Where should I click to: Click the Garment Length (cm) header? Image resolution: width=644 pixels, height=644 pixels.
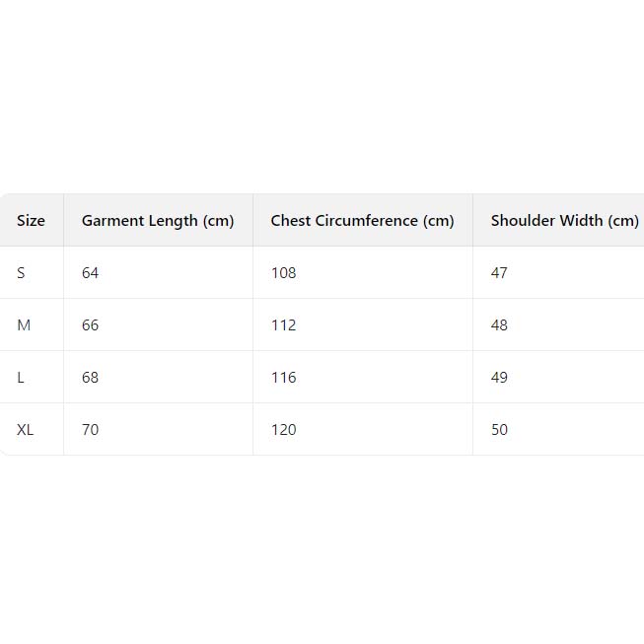pos(158,221)
